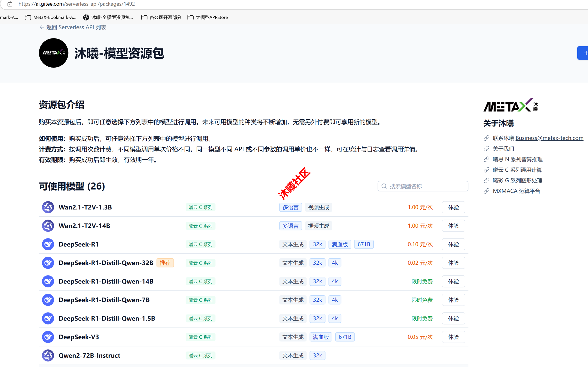The height and width of the screenshot is (367, 588).
Task: Click the Wan2.1-T2V-14B model icon
Action: pos(48,226)
